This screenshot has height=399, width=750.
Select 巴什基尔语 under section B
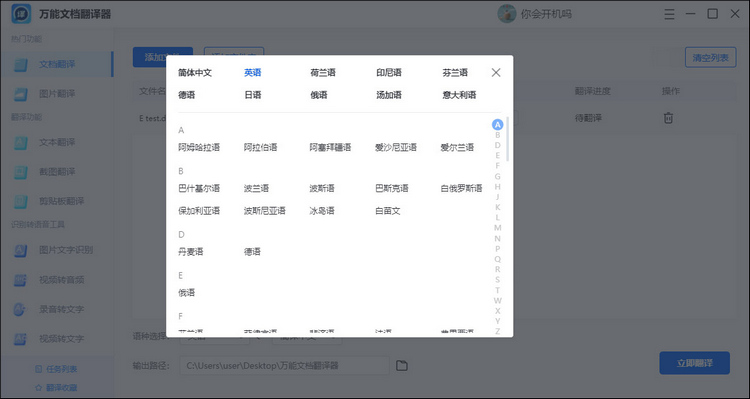199,188
